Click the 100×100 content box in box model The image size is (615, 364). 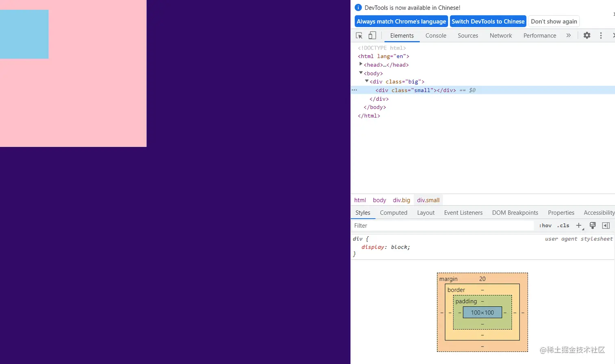(482, 312)
